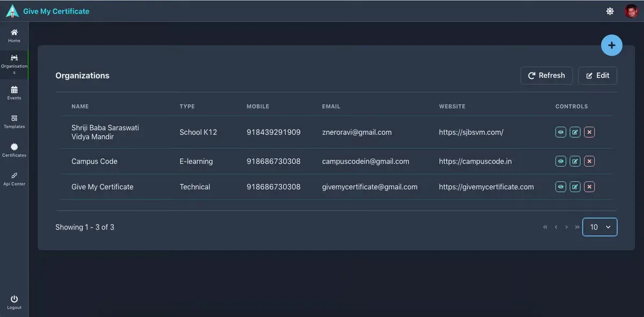
Task: Open the https://givemycertificate.com website link
Action: [x=486, y=187]
